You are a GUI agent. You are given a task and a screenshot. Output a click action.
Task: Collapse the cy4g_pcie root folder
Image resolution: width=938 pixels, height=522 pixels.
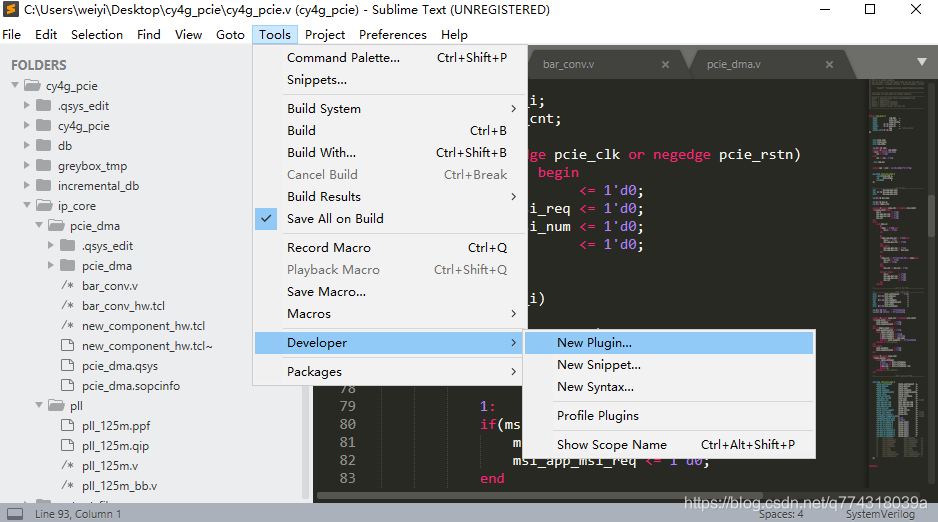tap(15, 86)
